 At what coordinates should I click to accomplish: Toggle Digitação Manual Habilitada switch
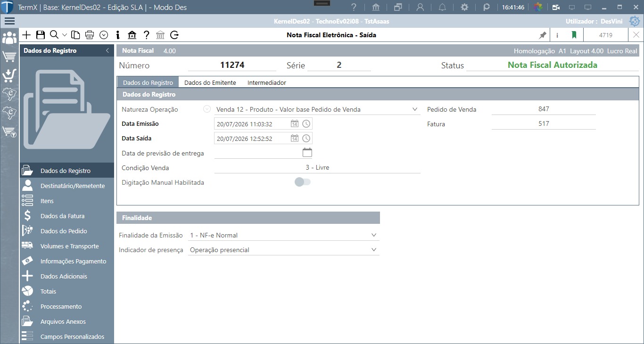click(x=303, y=182)
